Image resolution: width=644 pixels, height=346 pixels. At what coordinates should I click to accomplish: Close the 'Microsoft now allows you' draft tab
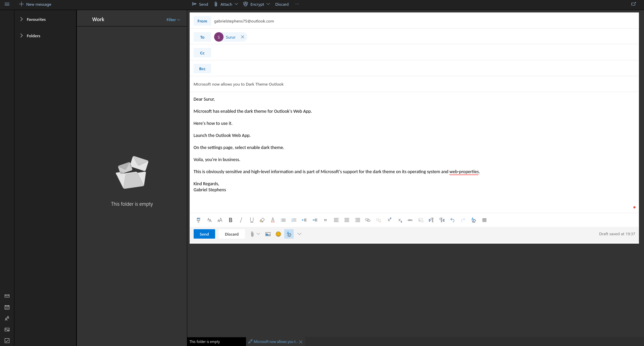click(301, 342)
